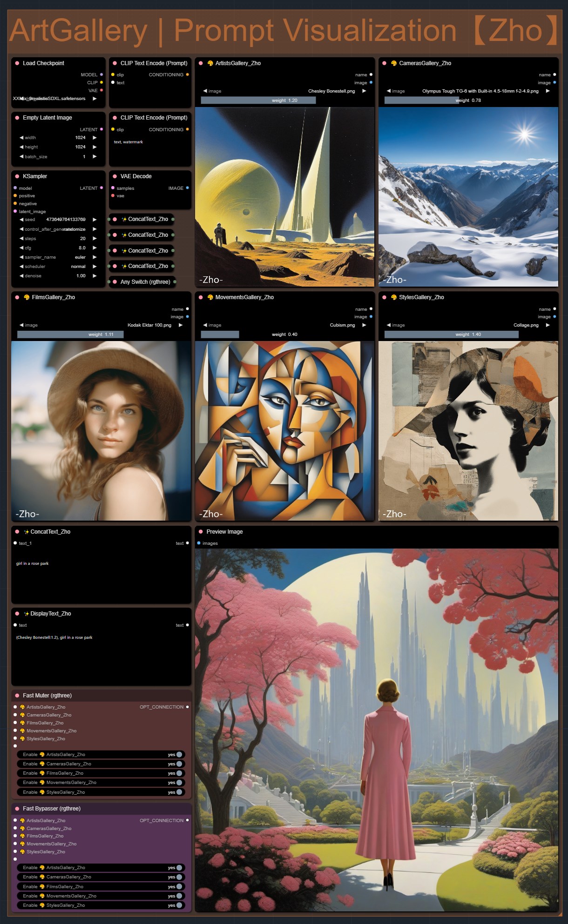Adjust CamerasGallery weight slider at 0.78
The width and height of the screenshot is (568, 924).
click(468, 100)
